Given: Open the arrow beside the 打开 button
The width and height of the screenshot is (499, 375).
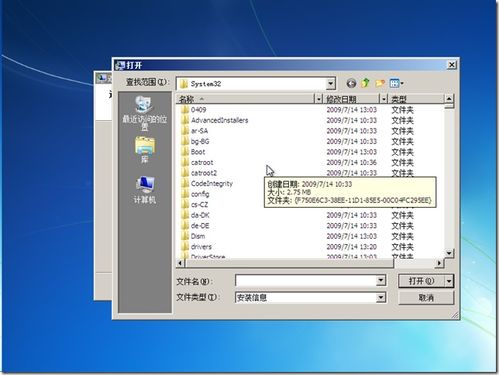Looking at the screenshot, I should tap(449, 281).
